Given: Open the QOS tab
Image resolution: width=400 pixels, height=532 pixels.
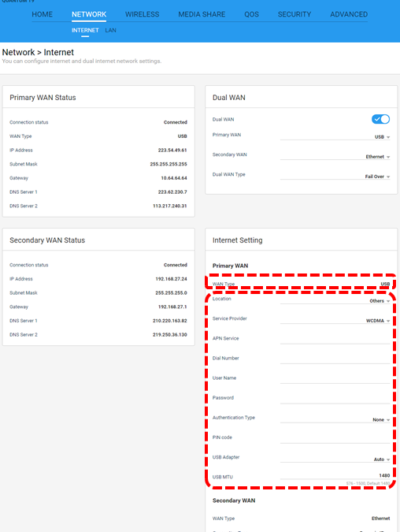Looking at the screenshot, I should 251,14.
